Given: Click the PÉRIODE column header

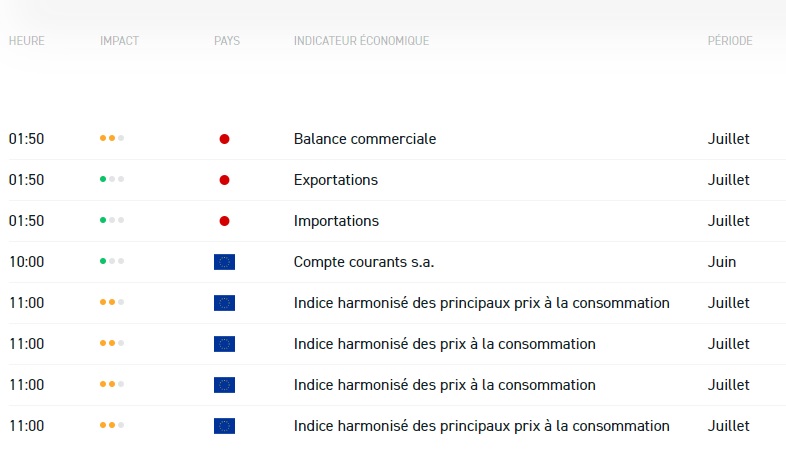Looking at the screenshot, I should 730,41.
